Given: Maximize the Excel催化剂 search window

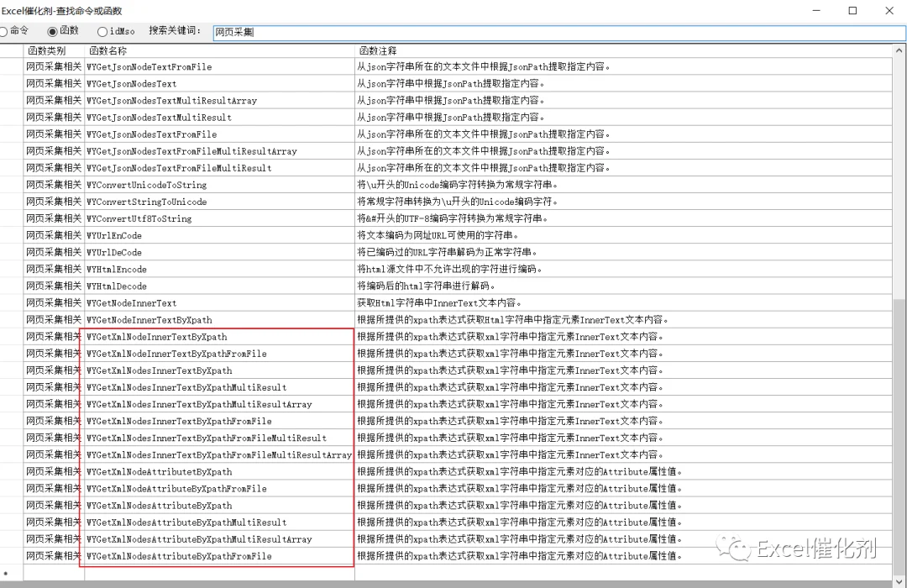Looking at the screenshot, I should 852,10.
